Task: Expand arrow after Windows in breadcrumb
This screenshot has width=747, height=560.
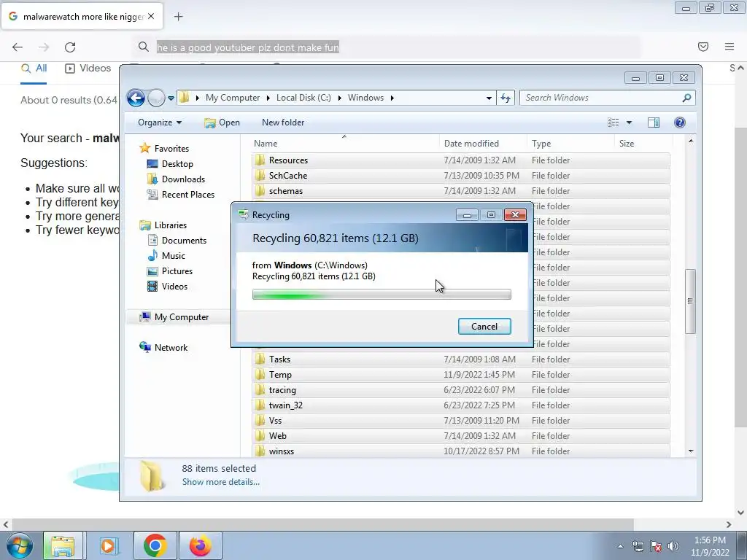Action: [x=392, y=98]
